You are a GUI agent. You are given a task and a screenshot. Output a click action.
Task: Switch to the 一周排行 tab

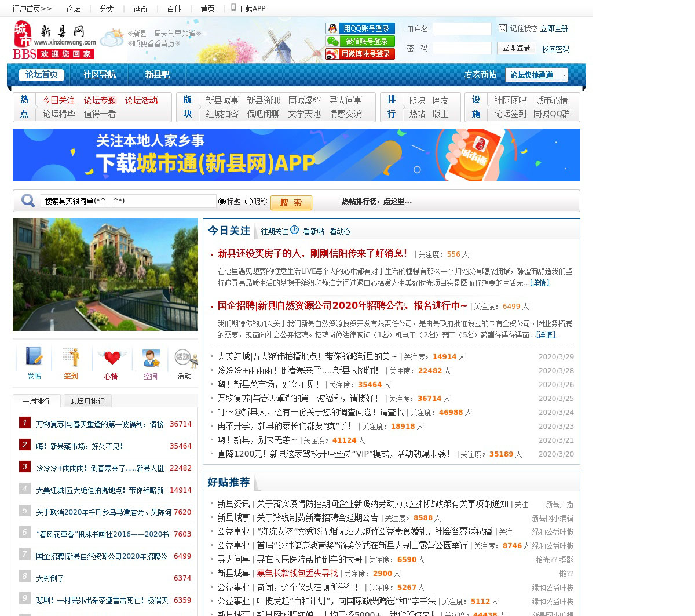point(36,401)
